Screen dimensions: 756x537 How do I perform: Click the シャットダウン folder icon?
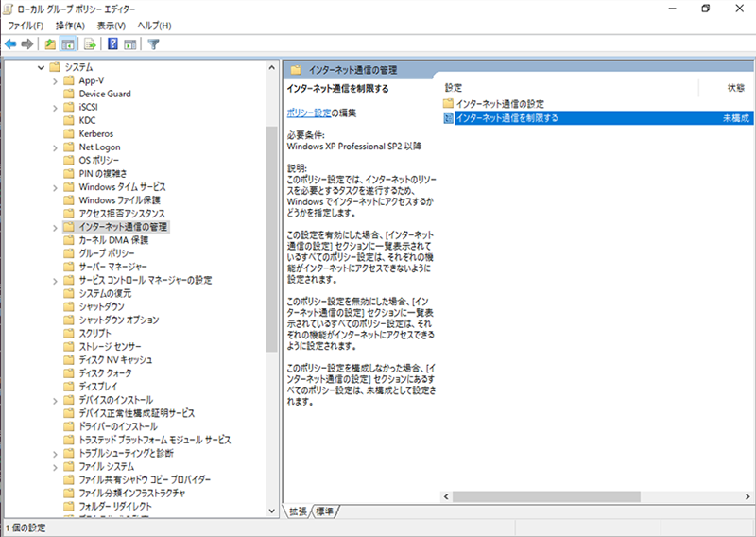69,306
